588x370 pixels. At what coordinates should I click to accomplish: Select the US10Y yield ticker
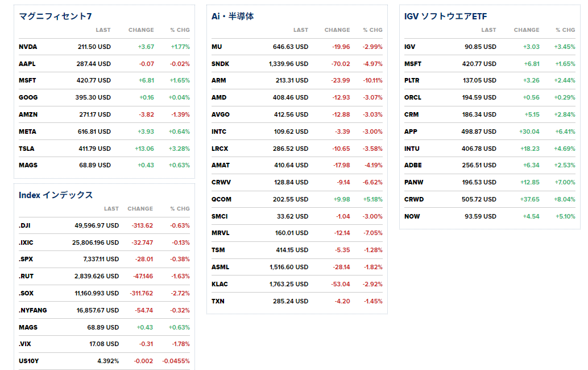coord(29,361)
